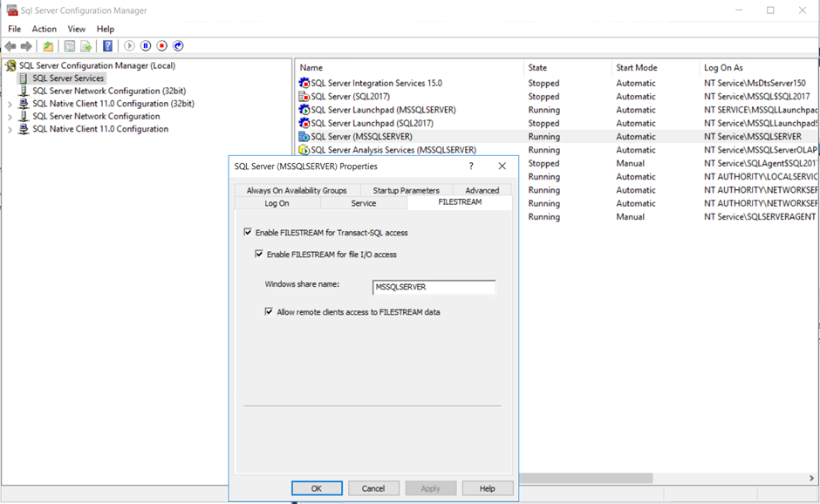Click the Export List toolbar icon
Image resolution: width=820 pixels, height=504 pixels.
tap(85, 46)
